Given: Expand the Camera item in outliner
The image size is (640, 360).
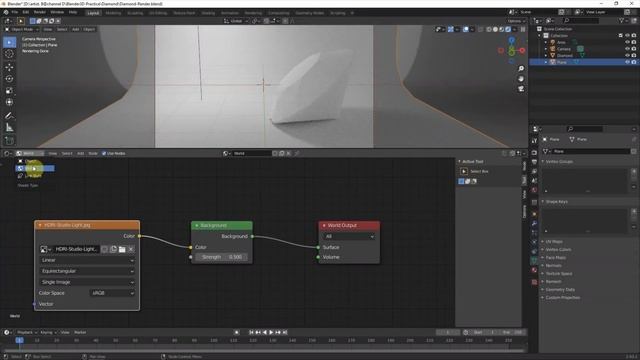Looking at the screenshot, I should pos(546,49).
